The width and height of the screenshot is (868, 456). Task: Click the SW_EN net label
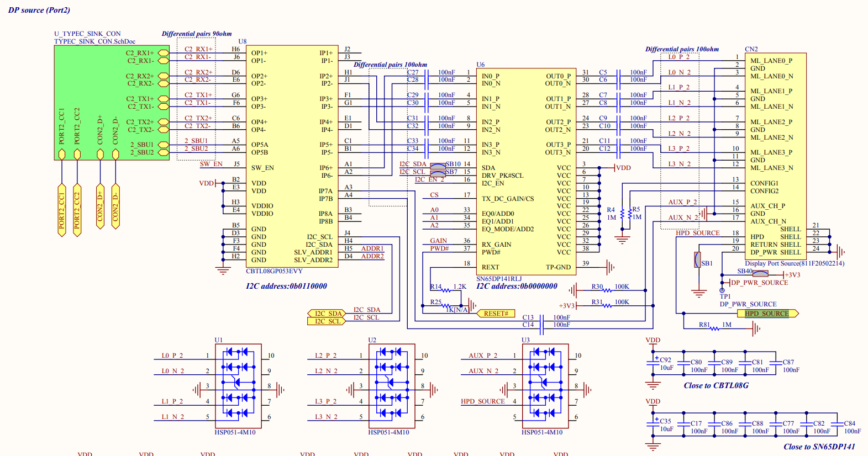(211, 164)
